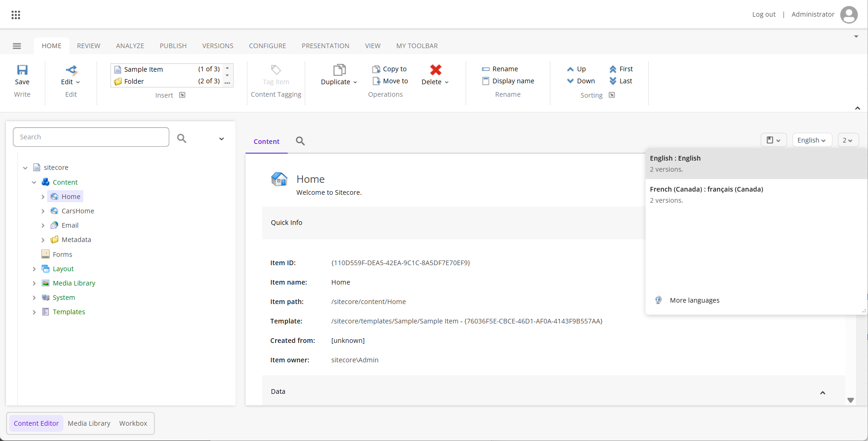Switch to the CONFIGURE ribbon tab
Screen dimensions: 868x441
click(x=268, y=46)
